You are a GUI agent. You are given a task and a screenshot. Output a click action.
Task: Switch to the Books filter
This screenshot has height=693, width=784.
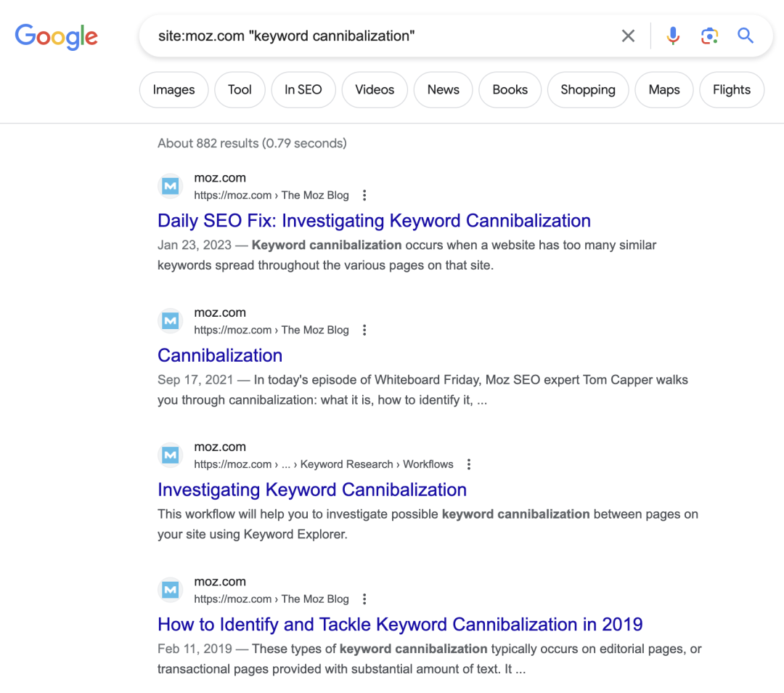[x=510, y=89]
